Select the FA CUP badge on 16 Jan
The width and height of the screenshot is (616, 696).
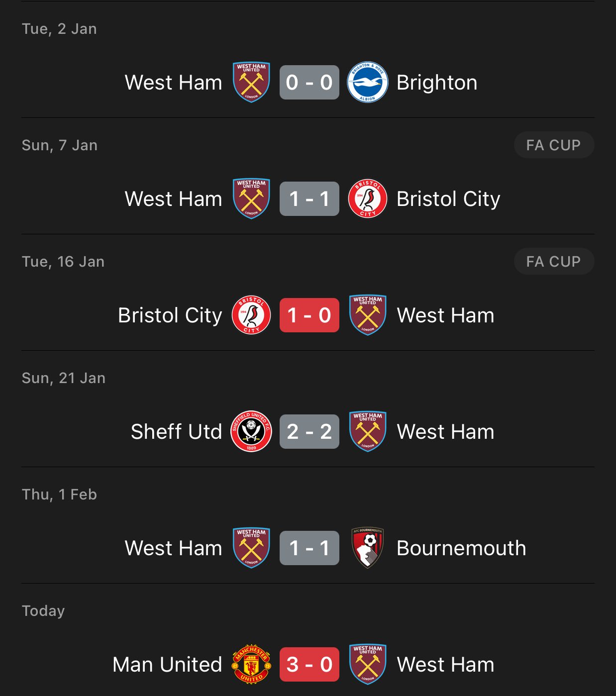point(553,262)
